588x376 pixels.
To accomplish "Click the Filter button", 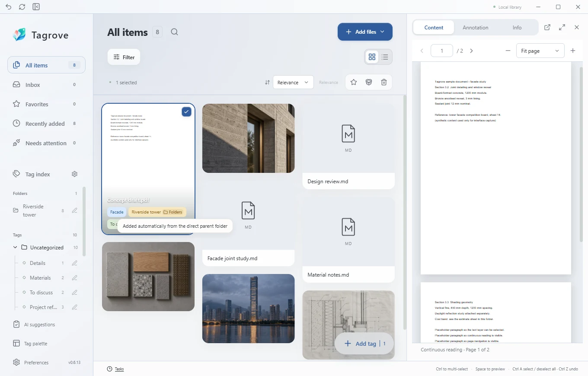I will pyautogui.click(x=124, y=57).
